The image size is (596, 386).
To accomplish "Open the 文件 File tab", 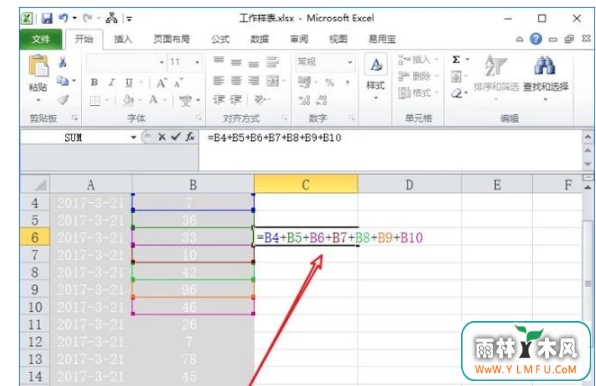I will [x=41, y=39].
